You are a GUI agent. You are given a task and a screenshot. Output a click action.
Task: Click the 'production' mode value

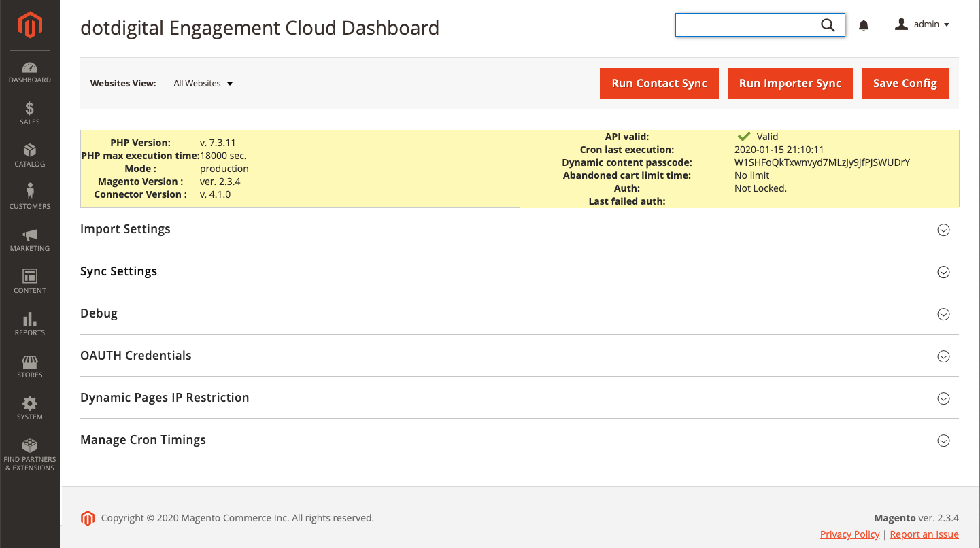224,169
